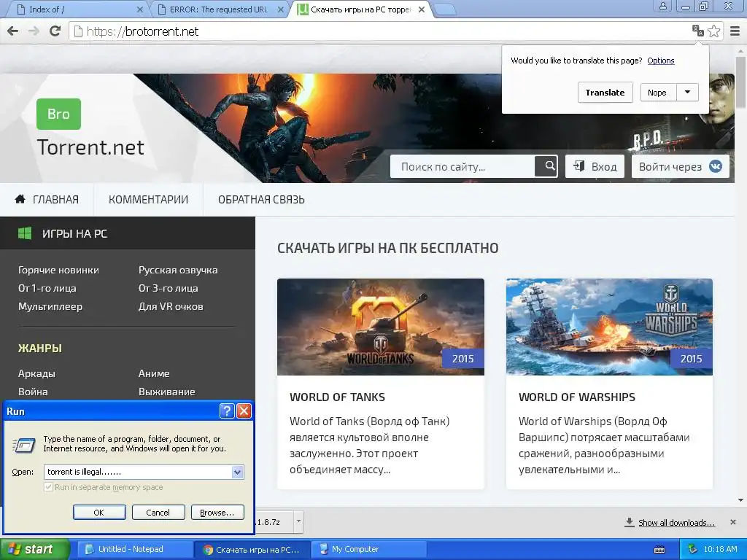The image size is (747, 560).
Task: Open the Горячие новинки link
Action: tap(58, 270)
